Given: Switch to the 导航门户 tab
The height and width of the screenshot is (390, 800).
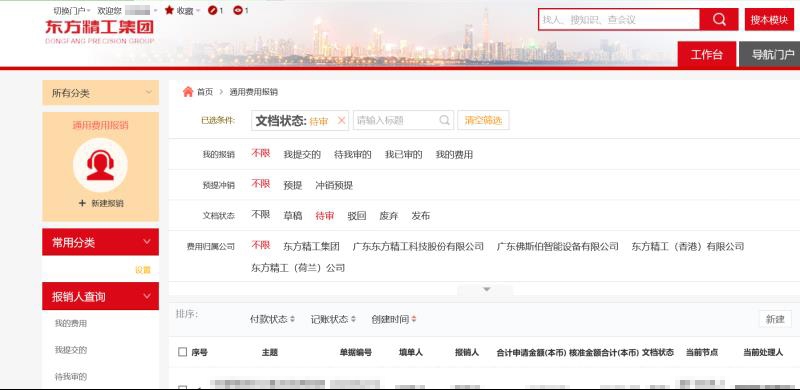Looking at the screenshot, I should click(770, 55).
